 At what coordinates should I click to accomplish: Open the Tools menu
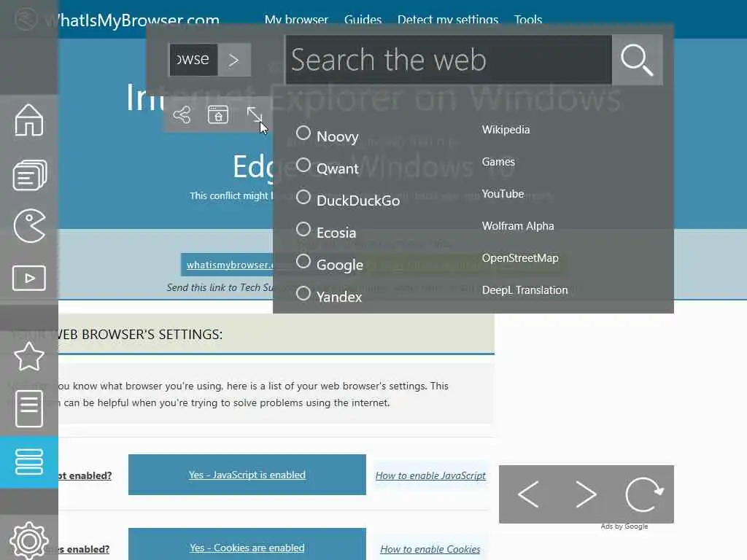coord(528,20)
